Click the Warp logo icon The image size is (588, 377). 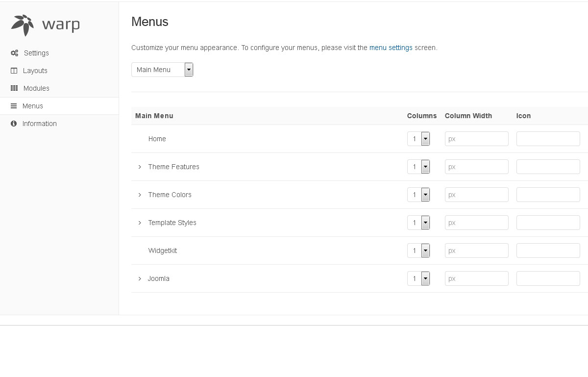(x=23, y=25)
